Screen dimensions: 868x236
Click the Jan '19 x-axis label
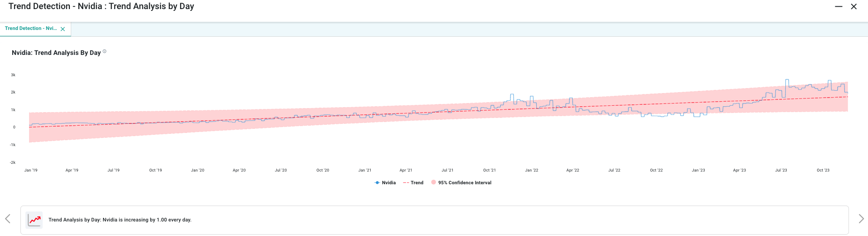coord(31,171)
